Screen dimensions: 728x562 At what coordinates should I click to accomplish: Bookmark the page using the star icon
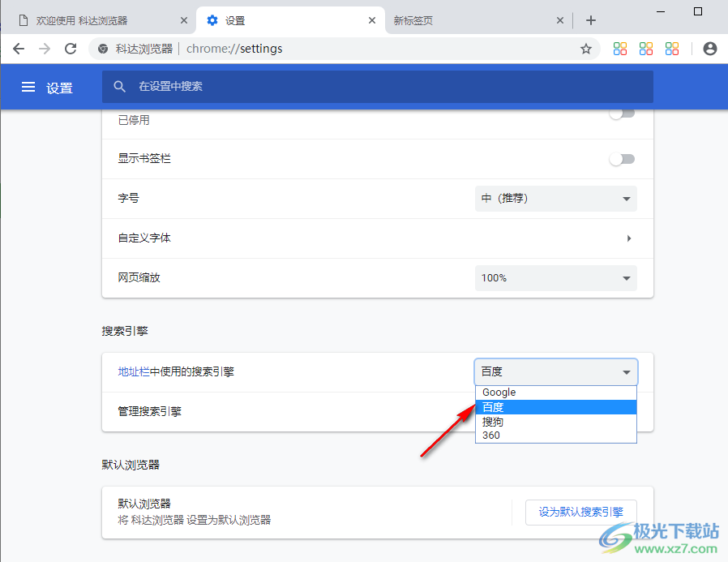coord(585,49)
